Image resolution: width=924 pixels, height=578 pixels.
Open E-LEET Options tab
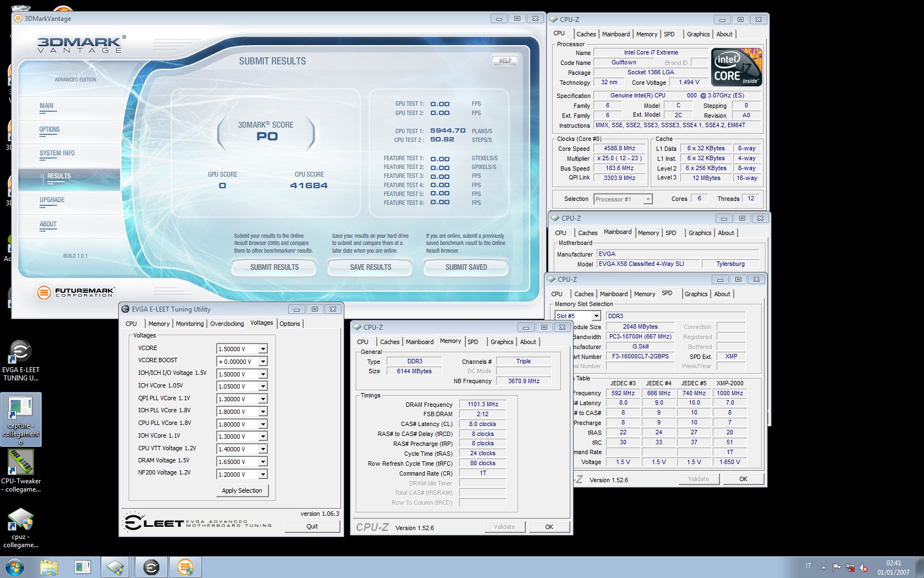click(290, 324)
